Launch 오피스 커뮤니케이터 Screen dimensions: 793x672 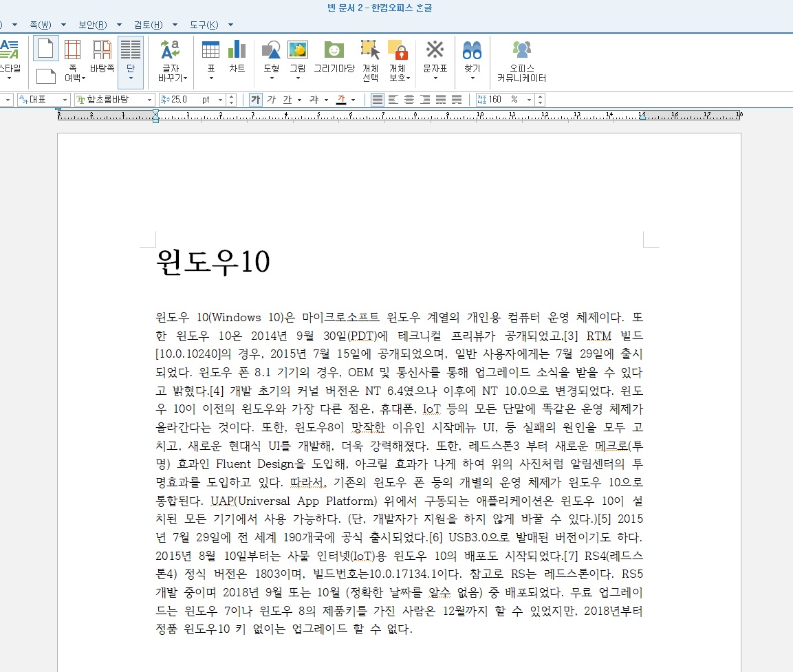tap(521, 61)
